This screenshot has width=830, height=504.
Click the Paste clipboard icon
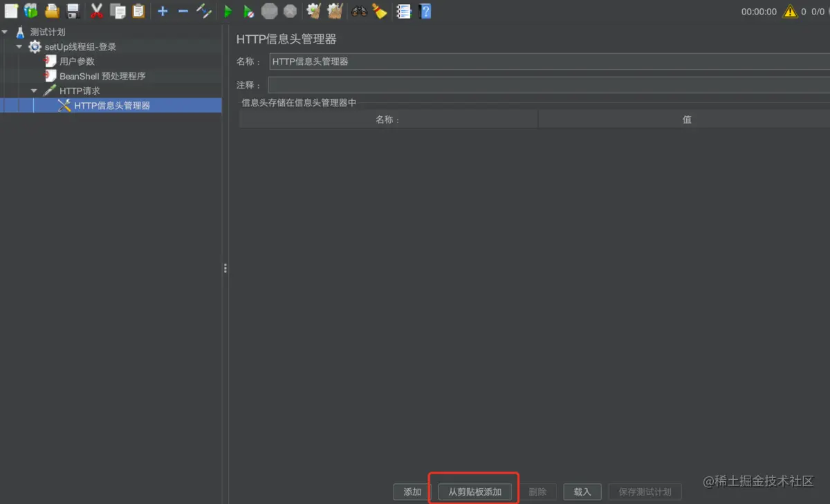138,10
